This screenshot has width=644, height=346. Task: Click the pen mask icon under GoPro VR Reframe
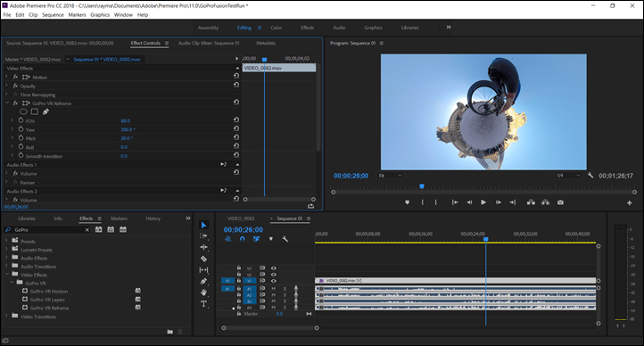click(x=45, y=111)
